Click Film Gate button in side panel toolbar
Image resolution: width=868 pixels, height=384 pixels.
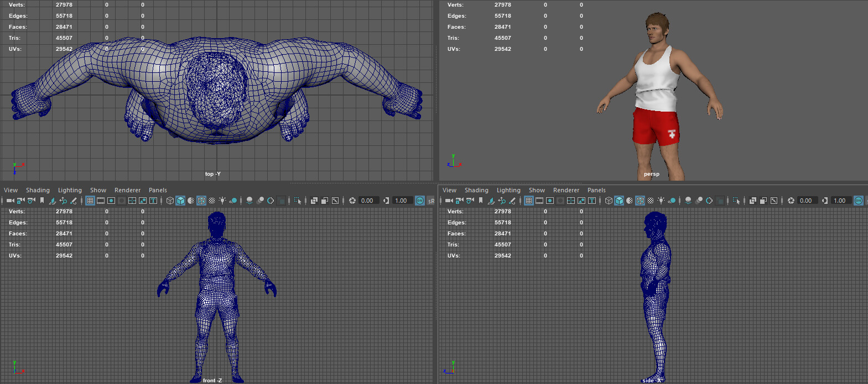(539, 201)
